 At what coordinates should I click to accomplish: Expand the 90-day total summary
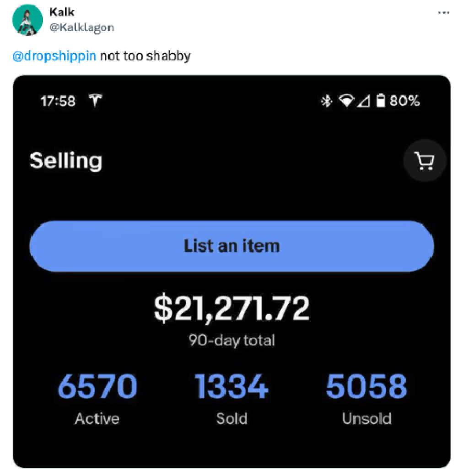click(x=231, y=340)
